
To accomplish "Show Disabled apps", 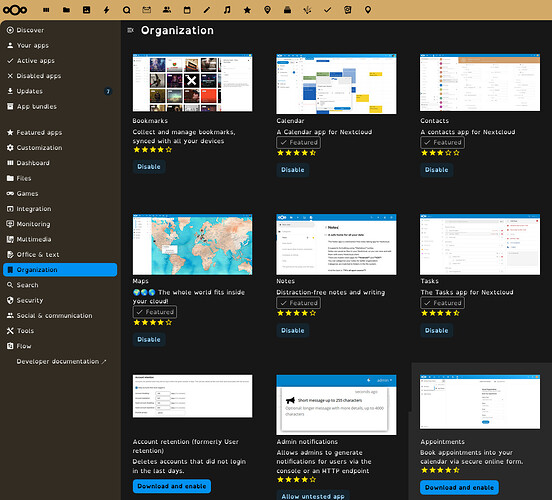I will click(60, 76).
